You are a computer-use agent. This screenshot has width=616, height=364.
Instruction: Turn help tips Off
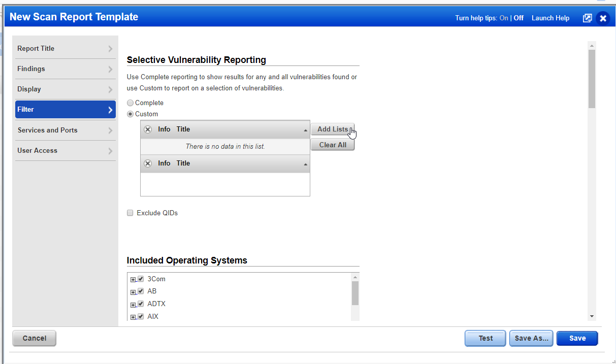coord(518,17)
